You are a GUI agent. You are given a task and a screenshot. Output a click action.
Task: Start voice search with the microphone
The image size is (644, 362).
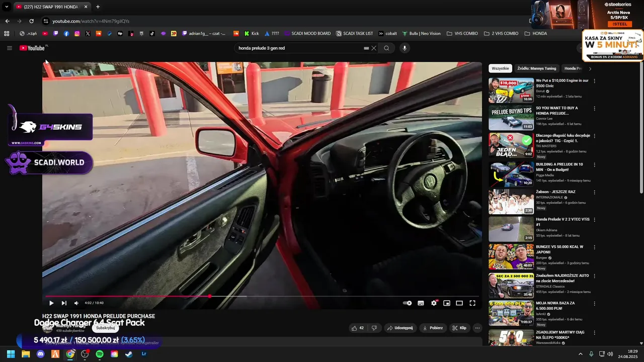(x=404, y=48)
